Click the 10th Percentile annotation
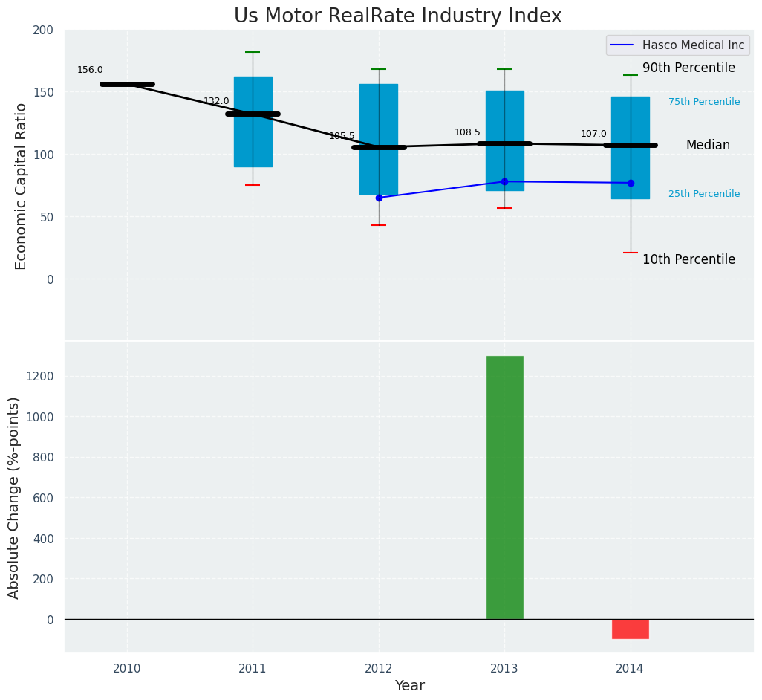 click(688, 260)
